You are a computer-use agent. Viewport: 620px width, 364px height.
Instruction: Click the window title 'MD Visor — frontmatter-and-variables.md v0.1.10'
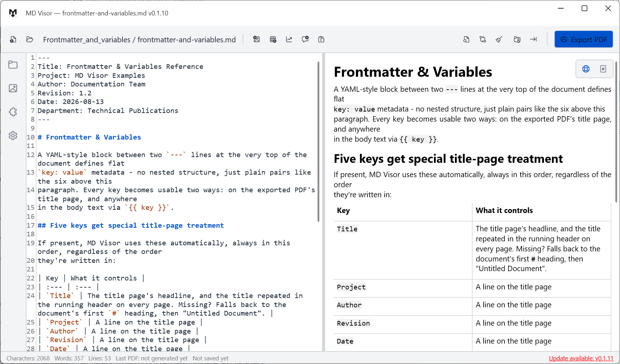[97, 13]
